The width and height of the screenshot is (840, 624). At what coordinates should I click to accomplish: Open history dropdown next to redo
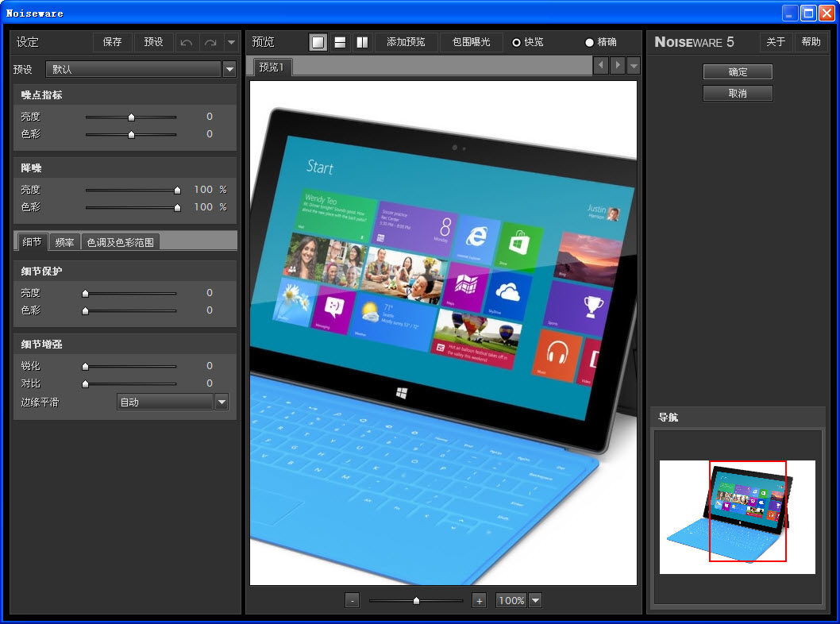click(231, 42)
